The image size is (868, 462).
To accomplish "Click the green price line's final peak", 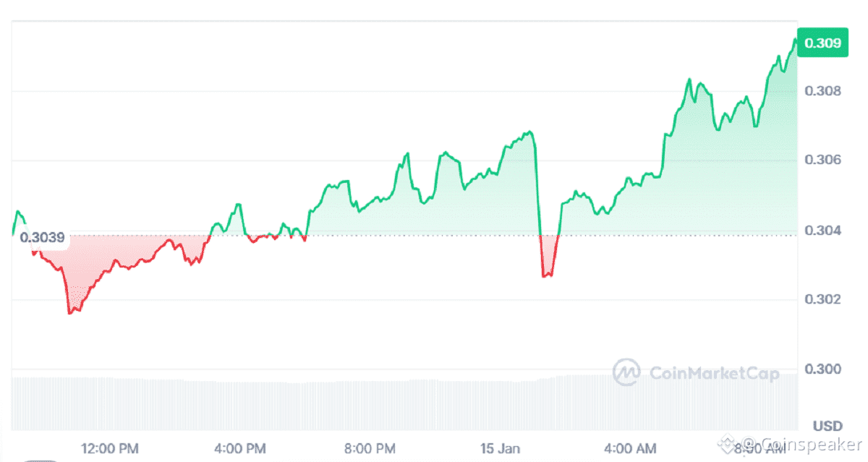I will point(795,40).
